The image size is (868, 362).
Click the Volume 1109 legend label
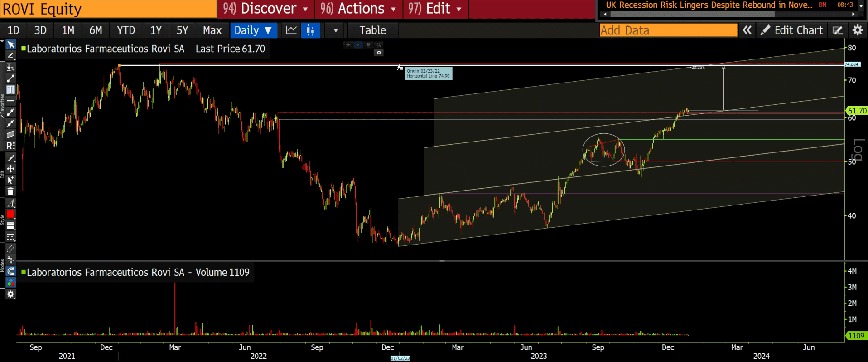click(135, 272)
